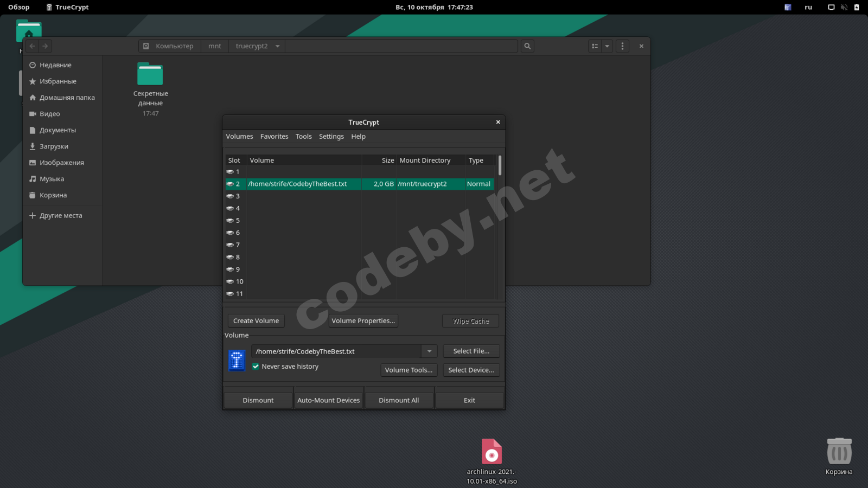The image size is (868, 488).
Task: Click the Select Device button
Action: pyautogui.click(x=471, y=370)
